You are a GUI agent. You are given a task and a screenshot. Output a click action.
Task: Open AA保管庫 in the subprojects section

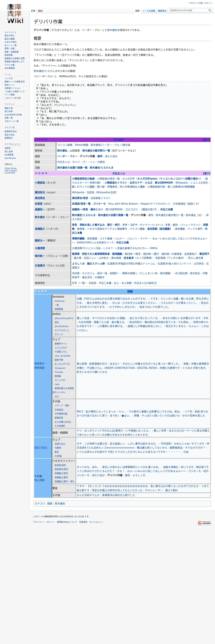(x=9, y=155)
